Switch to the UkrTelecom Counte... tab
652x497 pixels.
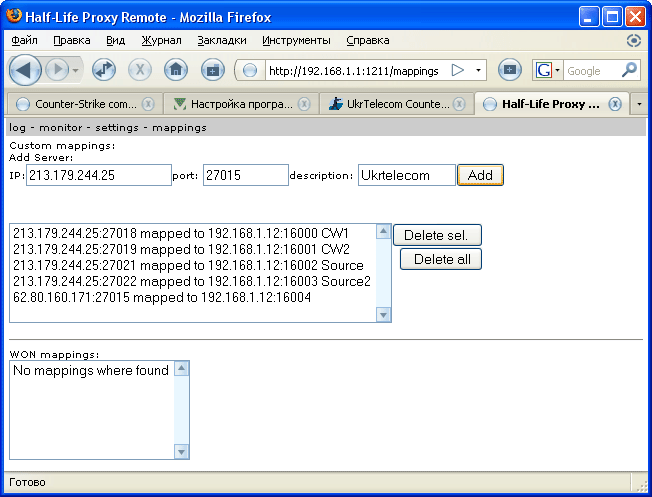(x=395, y=104)
